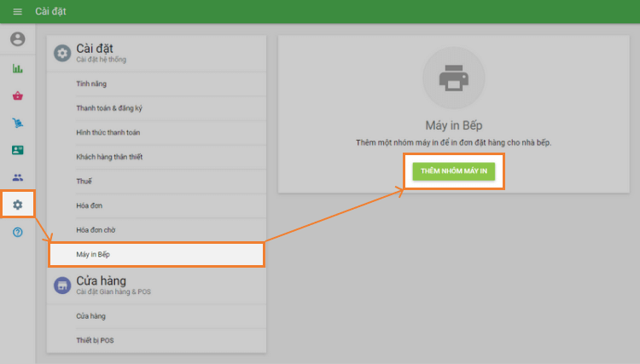Screen dimensions: 640x364
Task: Click the Cài đặt section heading
Action: pos(95,49)
